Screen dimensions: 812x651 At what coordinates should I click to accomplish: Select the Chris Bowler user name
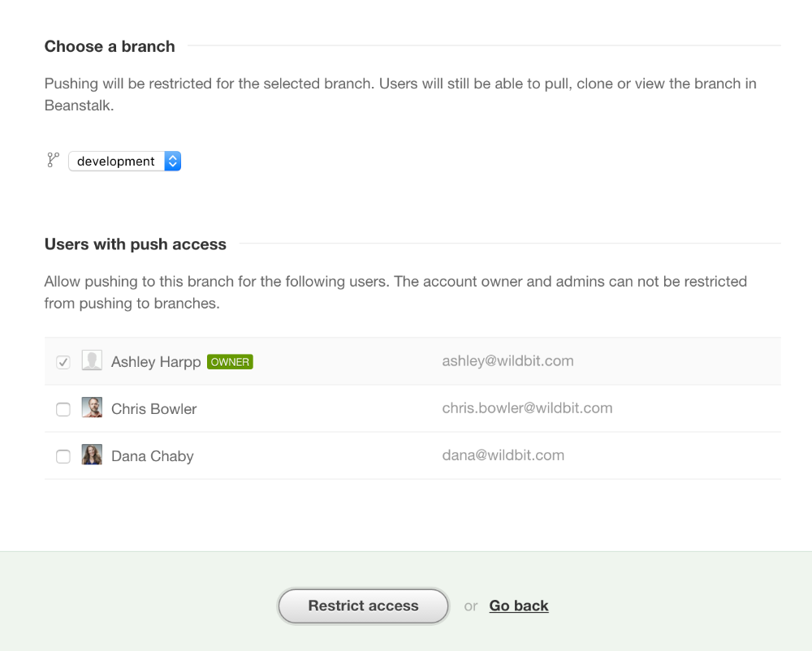(153, 409)
